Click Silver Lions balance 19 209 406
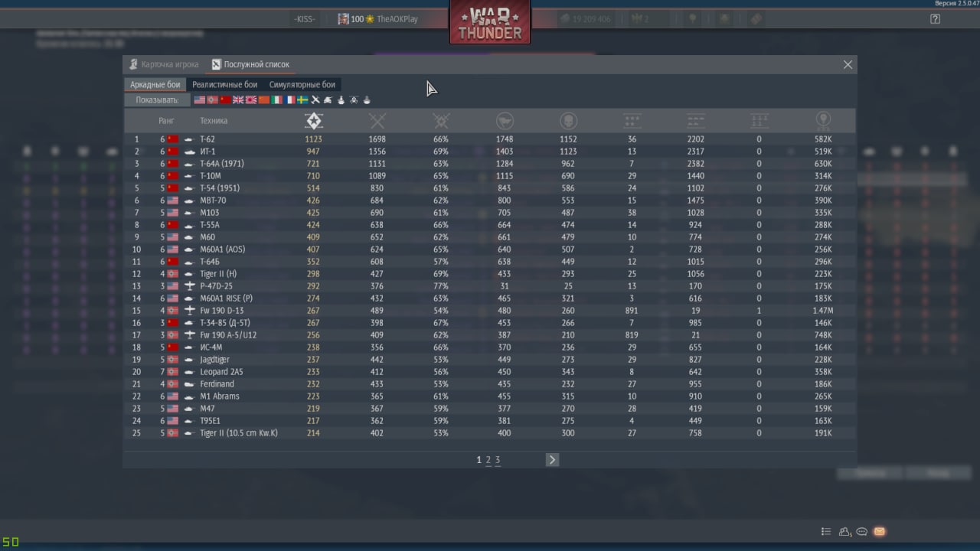 [x=585, y=19]
